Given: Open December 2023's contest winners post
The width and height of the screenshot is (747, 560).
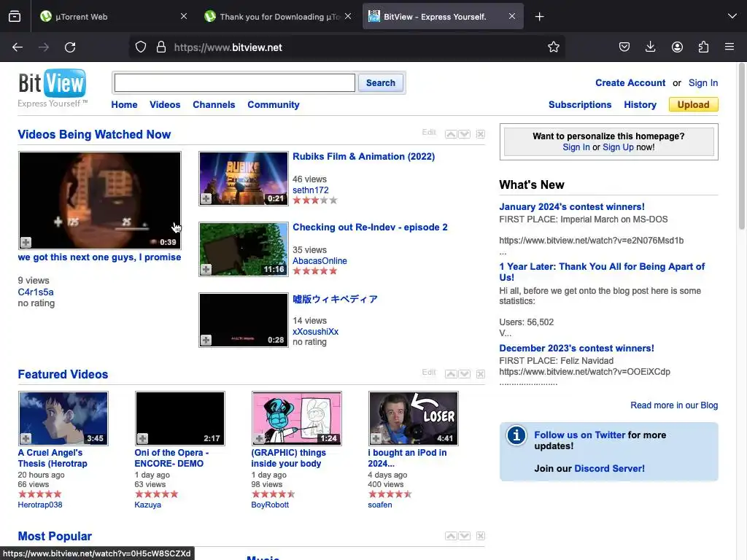Looking at the screenshot, I should point(576,348).
